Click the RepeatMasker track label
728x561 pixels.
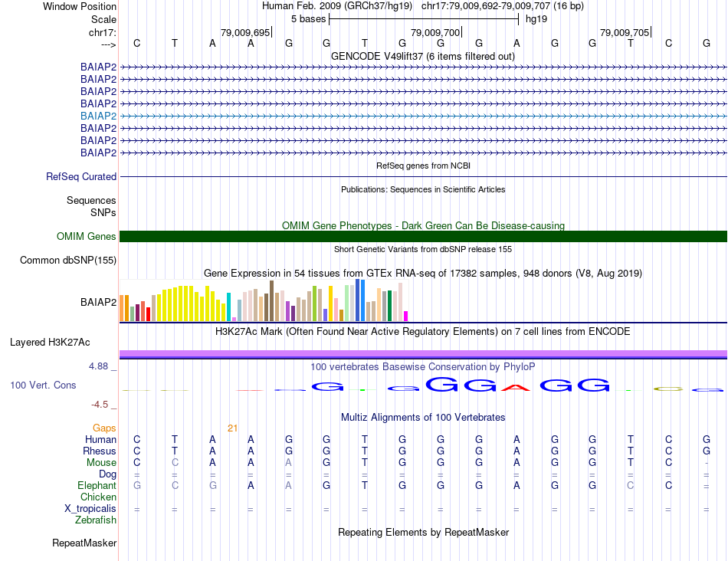coord(84,543)
